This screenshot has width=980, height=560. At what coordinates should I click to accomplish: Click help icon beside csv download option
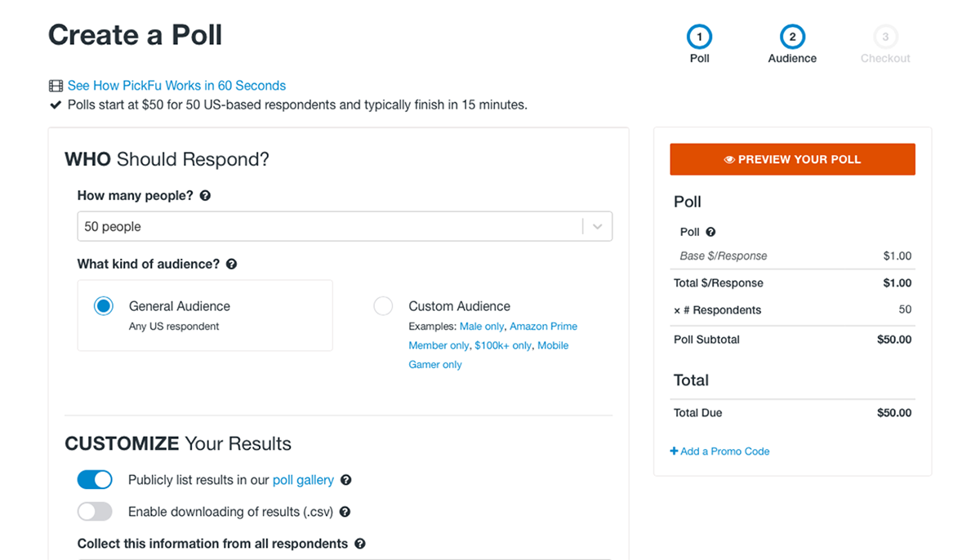click(345, 512)
